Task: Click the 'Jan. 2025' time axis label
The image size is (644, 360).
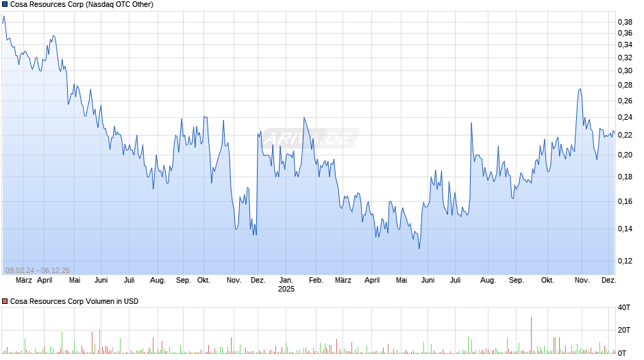Action: [x=286, y=285]
